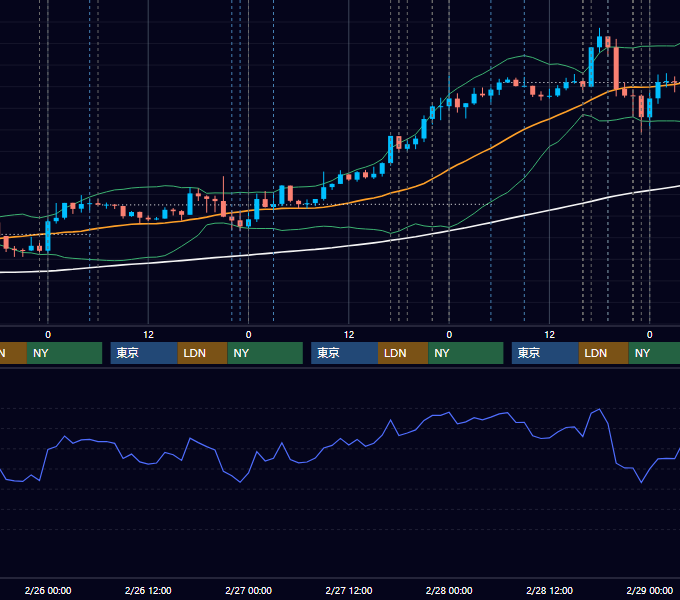Click the hour label 12 for 2/27 noon
This screenshot has height=600, width=680.
click(349, 335)
